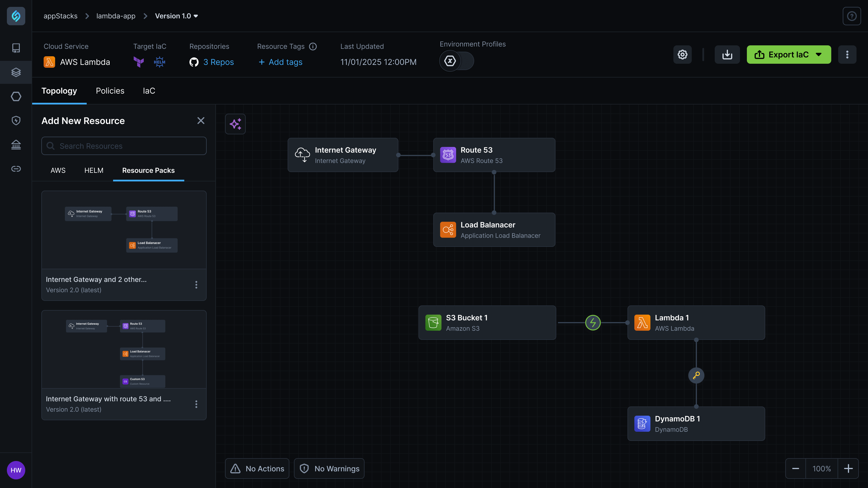Open the security shield icon in sidebar

[x=16, y=120]
